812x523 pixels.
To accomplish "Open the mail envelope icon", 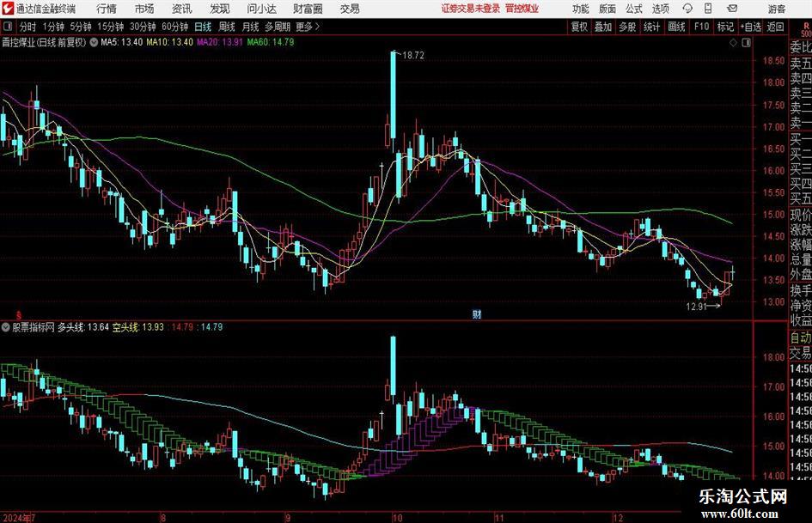I will tap(732, 9).
